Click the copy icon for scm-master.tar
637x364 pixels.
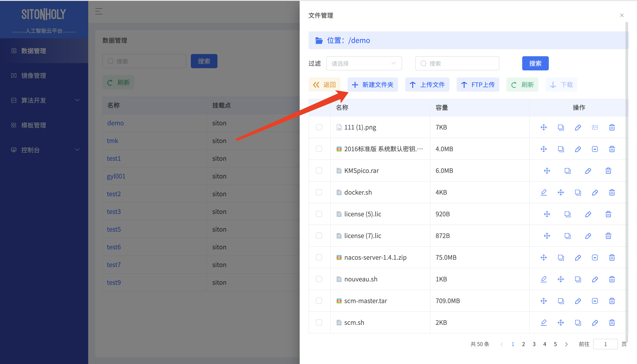tap(561, 301)
